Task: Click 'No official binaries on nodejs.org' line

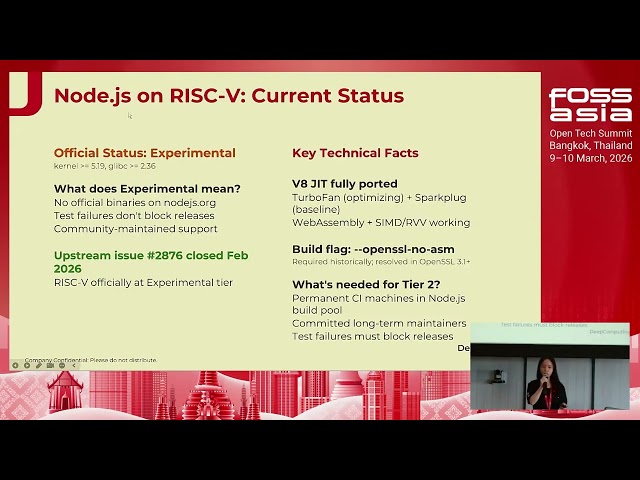Action: click(135, 202)
